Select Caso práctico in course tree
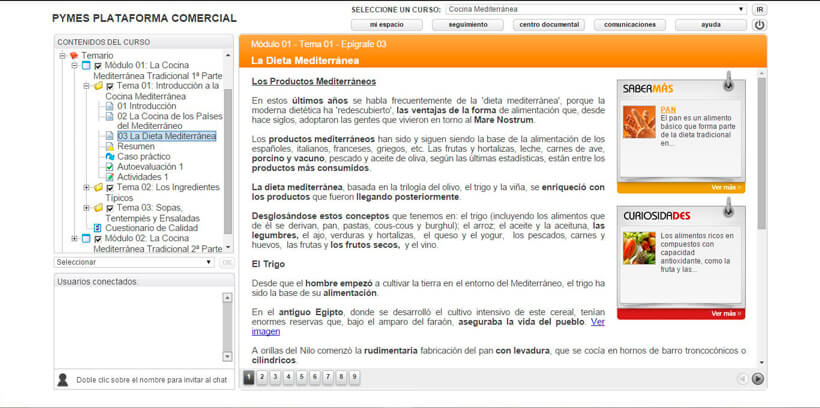Viewport: 820px width, 408px height. 143,156
